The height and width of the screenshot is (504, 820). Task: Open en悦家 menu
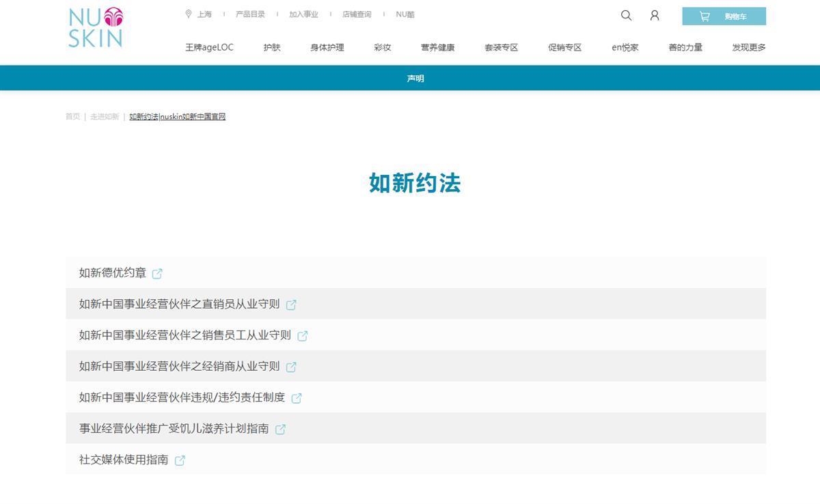[x=625, y=48]
